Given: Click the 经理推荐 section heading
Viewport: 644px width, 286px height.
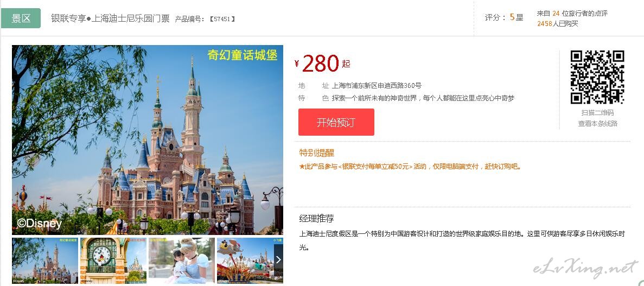Looking at the screenshot, I should pos(317,218).
